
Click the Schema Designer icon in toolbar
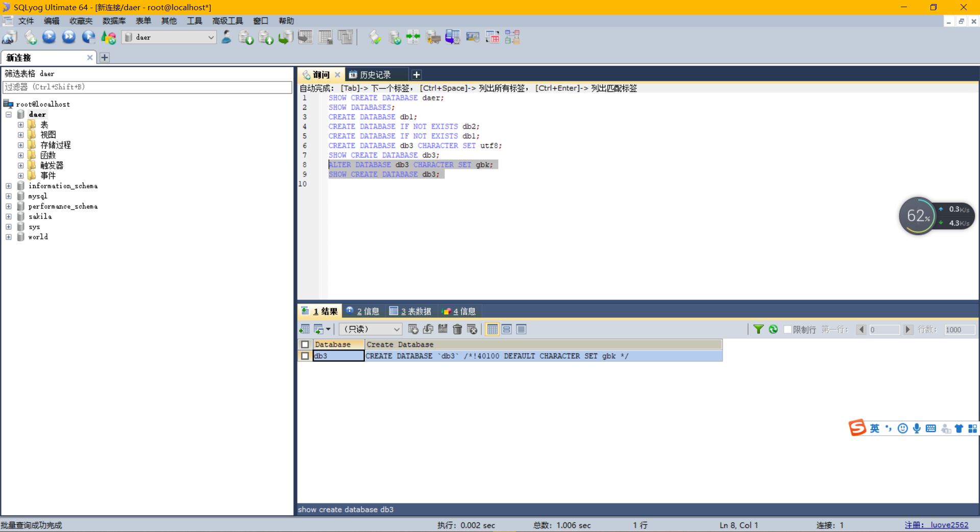pyautogui.click(x=512, y=37)
